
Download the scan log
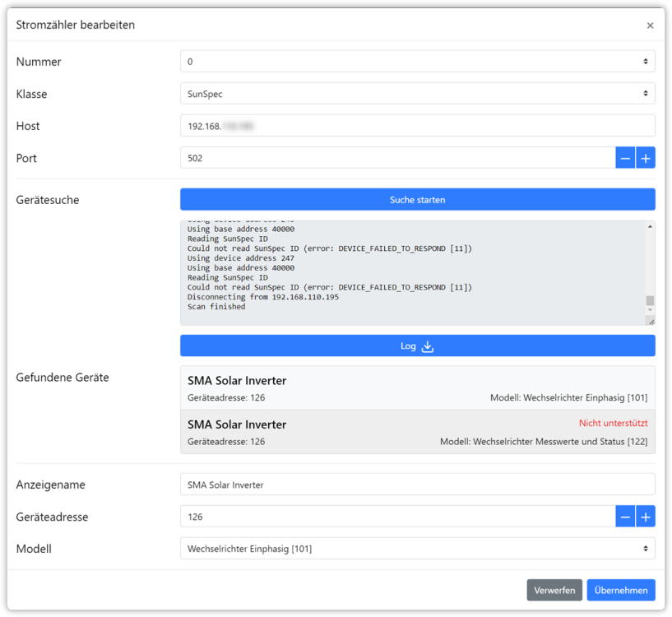pyautogui.click(x=409, y=346)
